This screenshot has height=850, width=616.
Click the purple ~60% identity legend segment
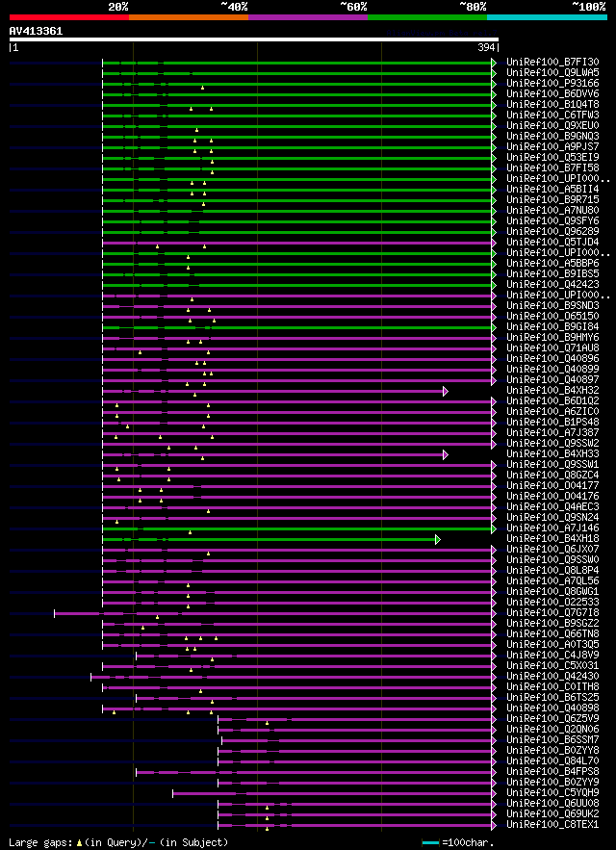tap(308, 17)
